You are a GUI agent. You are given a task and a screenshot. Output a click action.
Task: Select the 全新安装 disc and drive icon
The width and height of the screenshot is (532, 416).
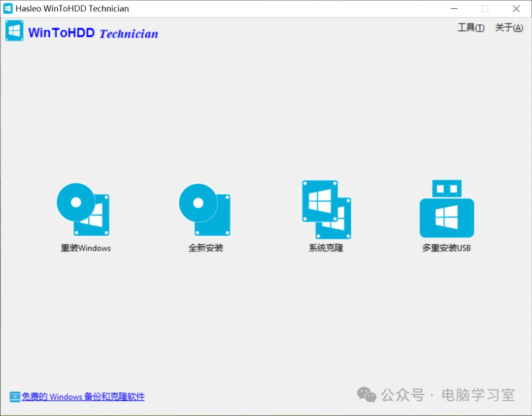coord(204,210)
